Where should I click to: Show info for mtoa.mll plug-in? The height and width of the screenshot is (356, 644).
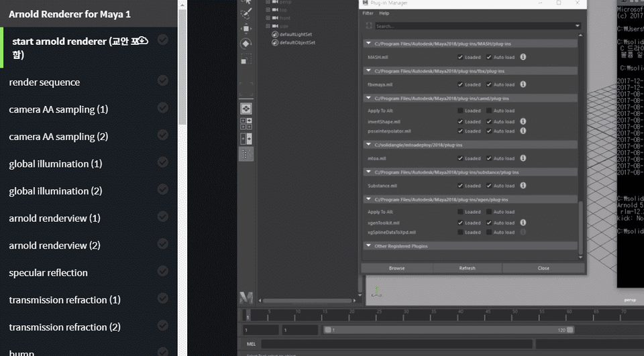[523, 158]
